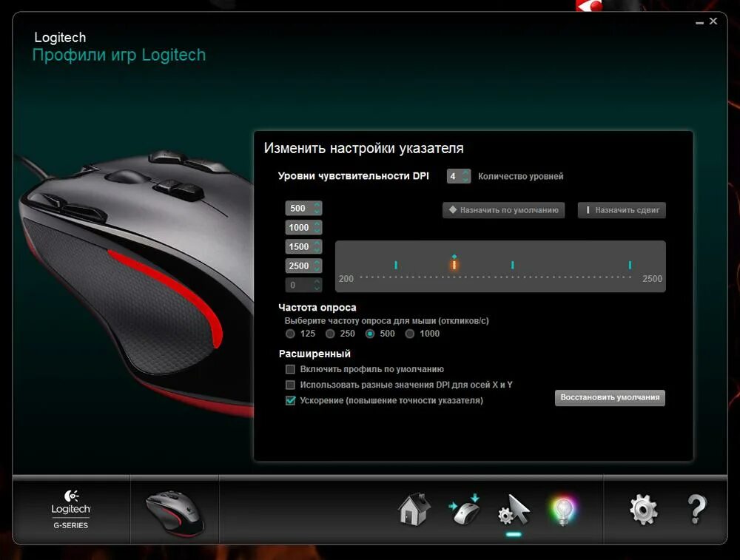Click 'Расширенный' heading
This screenshot has height=560, width=740.
tap(314, 354)
